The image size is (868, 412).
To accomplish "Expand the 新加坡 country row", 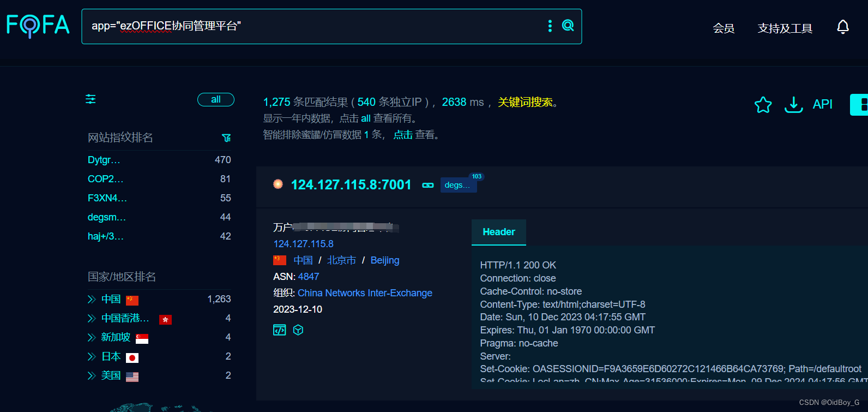I will [92, 337].
